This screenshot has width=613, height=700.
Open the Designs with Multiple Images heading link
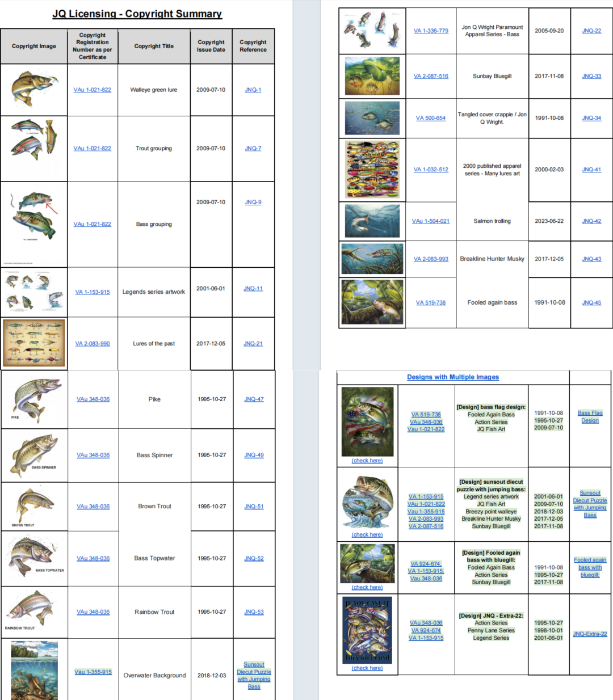453,377
